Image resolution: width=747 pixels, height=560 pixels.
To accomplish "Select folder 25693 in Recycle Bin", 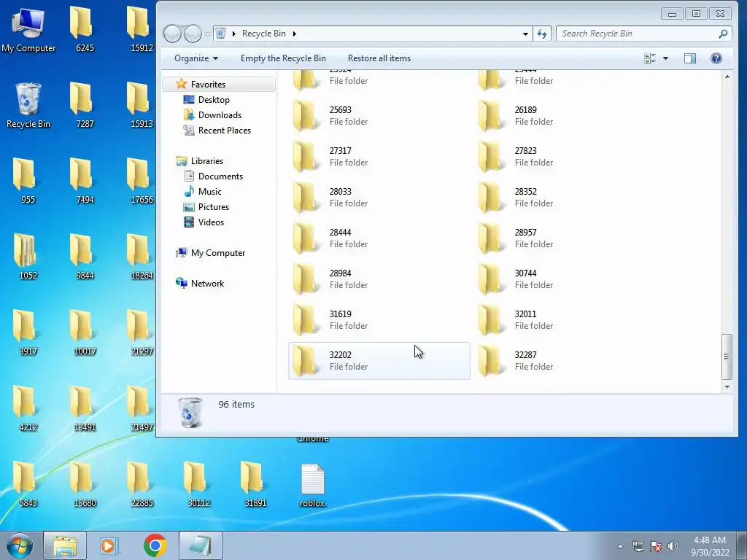I will [379, 116].
